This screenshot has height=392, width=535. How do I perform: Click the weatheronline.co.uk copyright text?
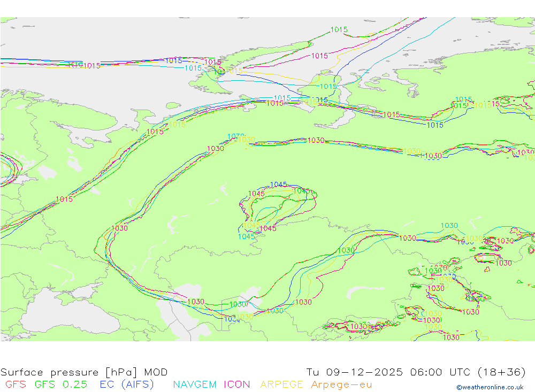(490, 387)
